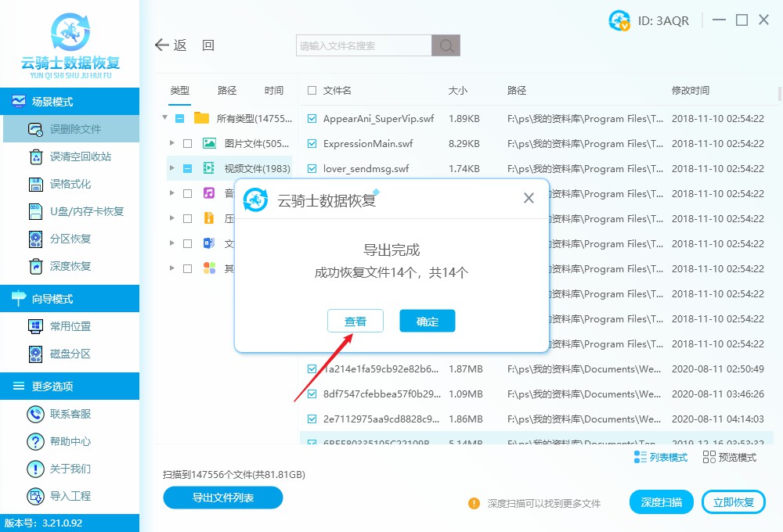The width and height of the screenshot is (783, 532).
Task: Toggle the 视频文件 tree checkbox
Action: (x=188, y=169)
